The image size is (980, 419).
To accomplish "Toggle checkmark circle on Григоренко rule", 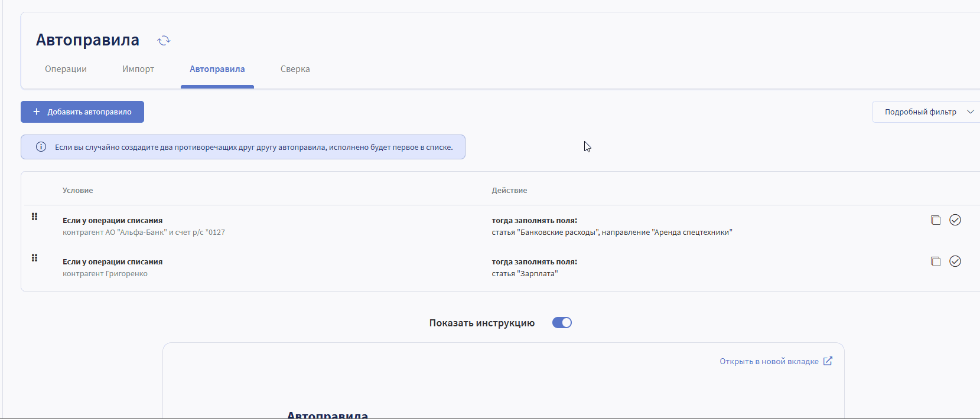I will pos(955,261).
